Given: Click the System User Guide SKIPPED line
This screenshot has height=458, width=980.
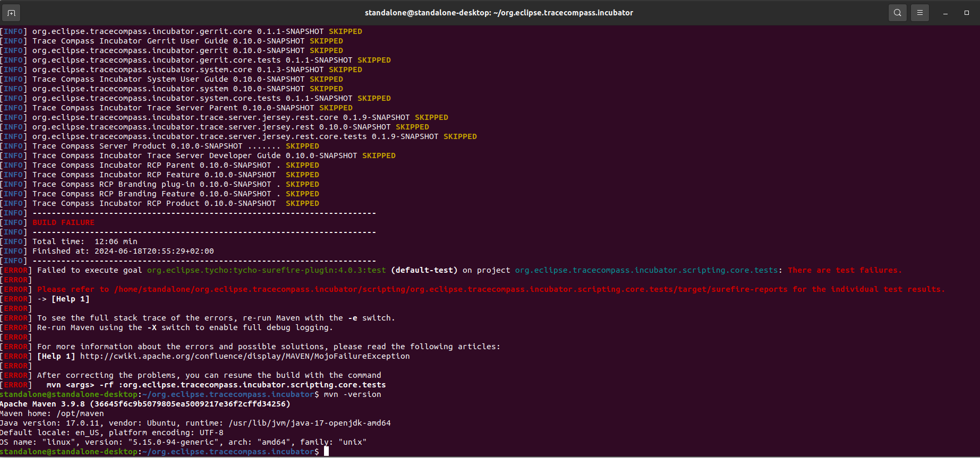Looking at the screenshot, I should pyautogui.click(x=172, y=79).
